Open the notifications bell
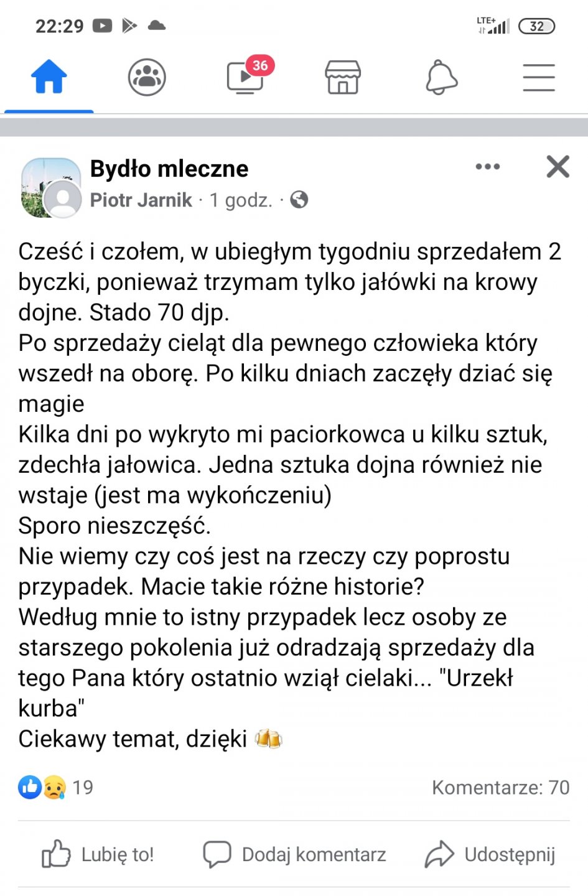 (441, 77)
